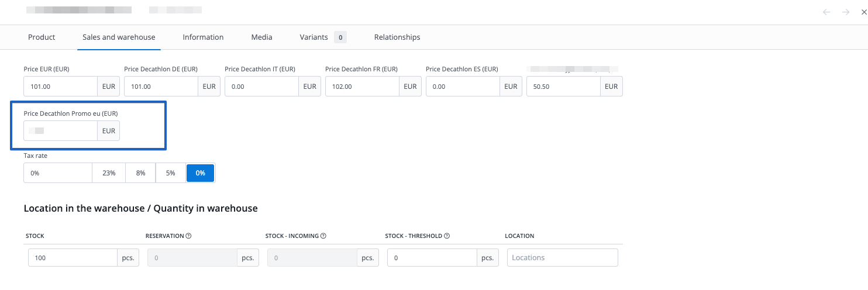Click the Stock - Threshold input field
Viewport: 868px width, 290px height.
[432, 258]
